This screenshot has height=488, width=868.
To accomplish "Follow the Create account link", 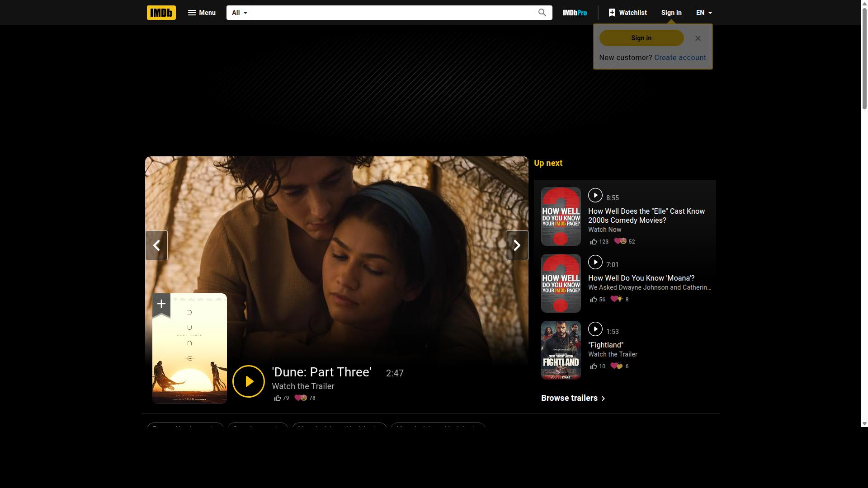I will (x=680, y=57).
